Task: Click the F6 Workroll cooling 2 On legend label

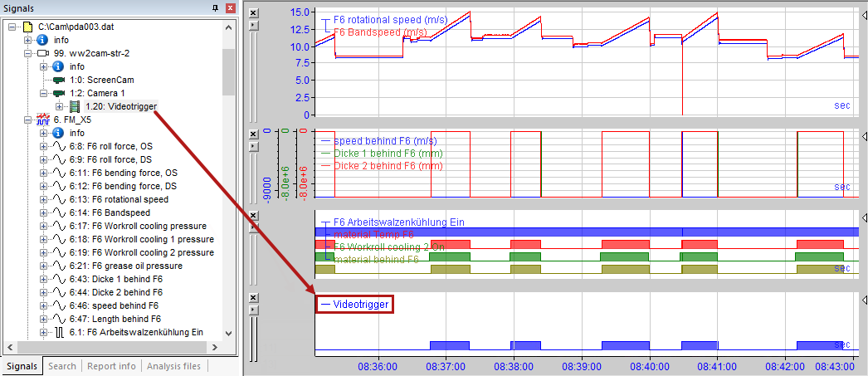Action: [388, 247]
